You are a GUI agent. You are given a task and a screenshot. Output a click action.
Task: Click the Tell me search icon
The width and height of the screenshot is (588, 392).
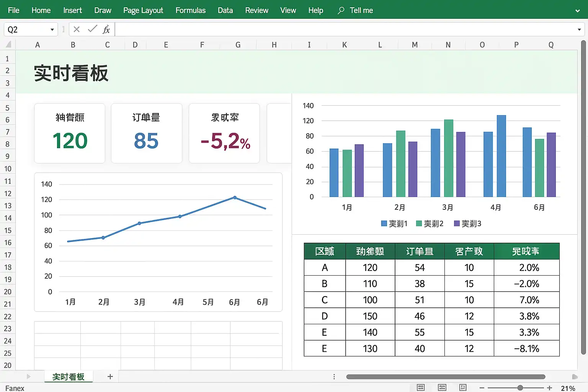[341, 10]
